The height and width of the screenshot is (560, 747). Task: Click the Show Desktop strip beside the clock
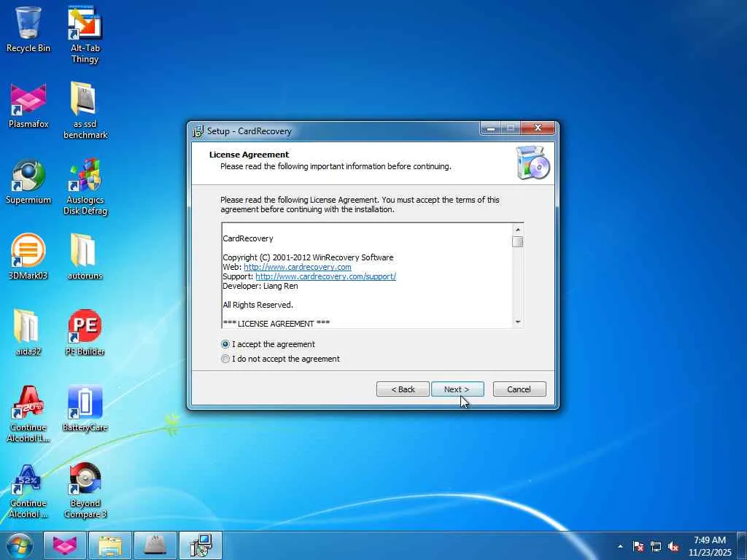(742, 546)
